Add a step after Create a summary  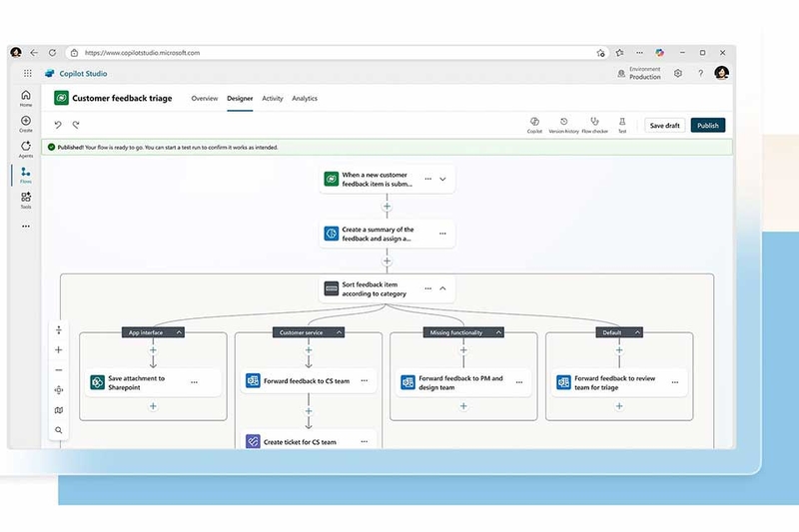tap(387, 261)
